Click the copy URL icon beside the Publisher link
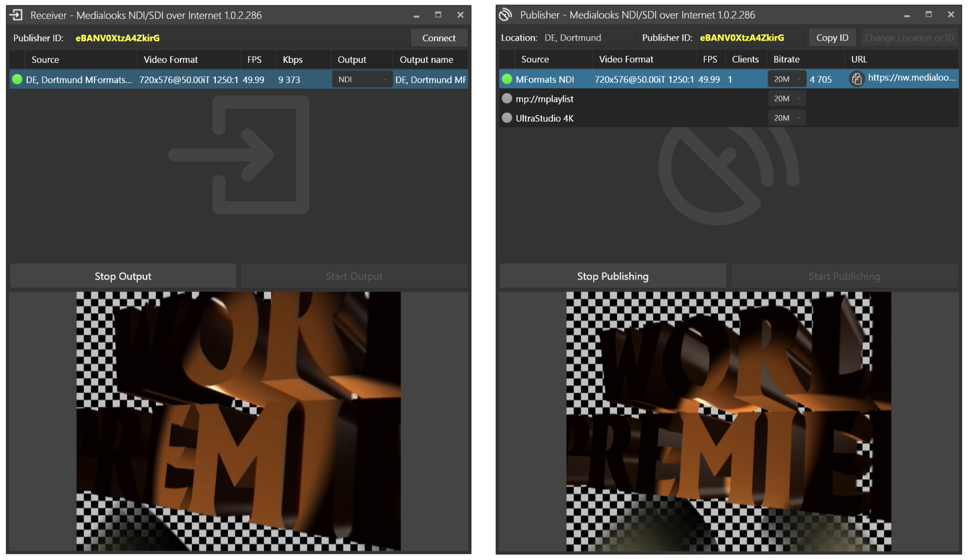The width and height of the screenshot is (968, 560). click(857, 79)
